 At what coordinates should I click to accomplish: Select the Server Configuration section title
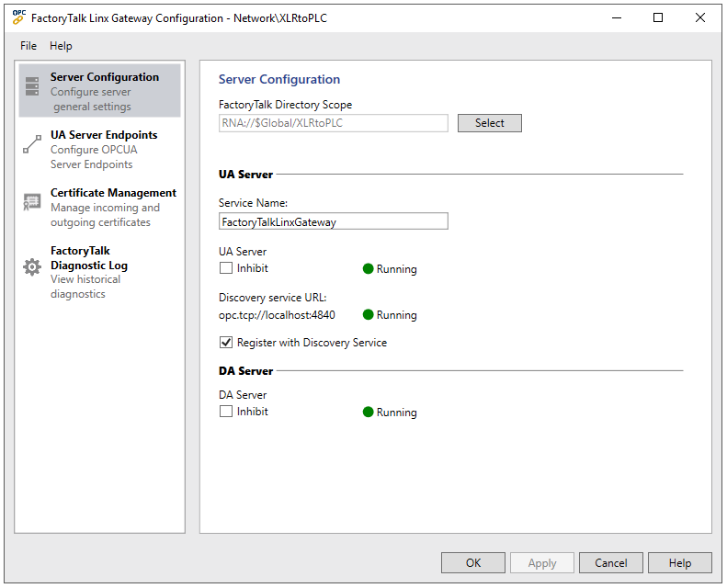pos(105,77)
